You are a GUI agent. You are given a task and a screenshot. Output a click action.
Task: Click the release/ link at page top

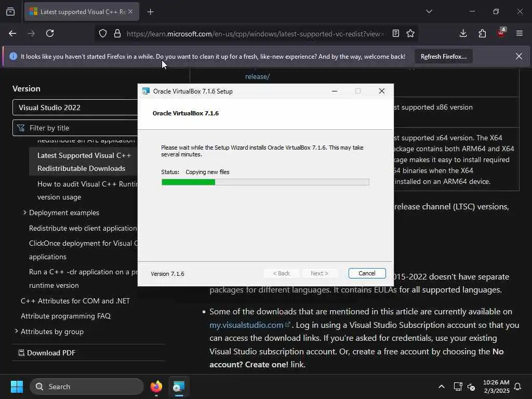pyautogui.click(x=257, y=76)
